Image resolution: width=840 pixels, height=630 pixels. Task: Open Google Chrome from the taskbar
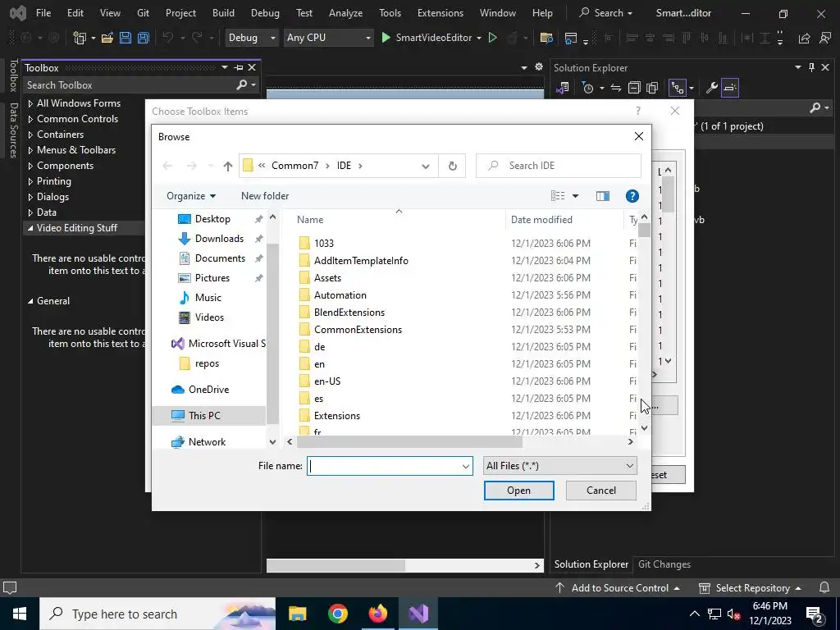[337, 614]
